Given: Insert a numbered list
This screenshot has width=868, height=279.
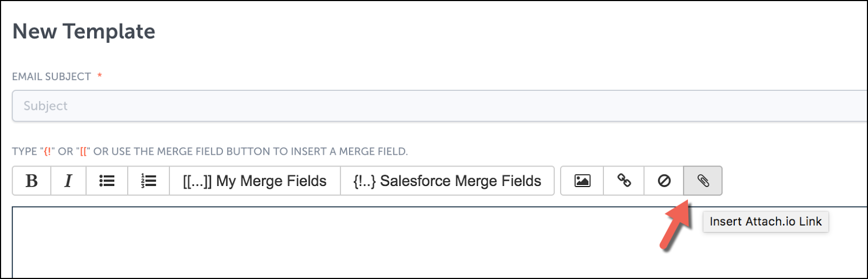Looking at the screenshot, I should 148,181.
